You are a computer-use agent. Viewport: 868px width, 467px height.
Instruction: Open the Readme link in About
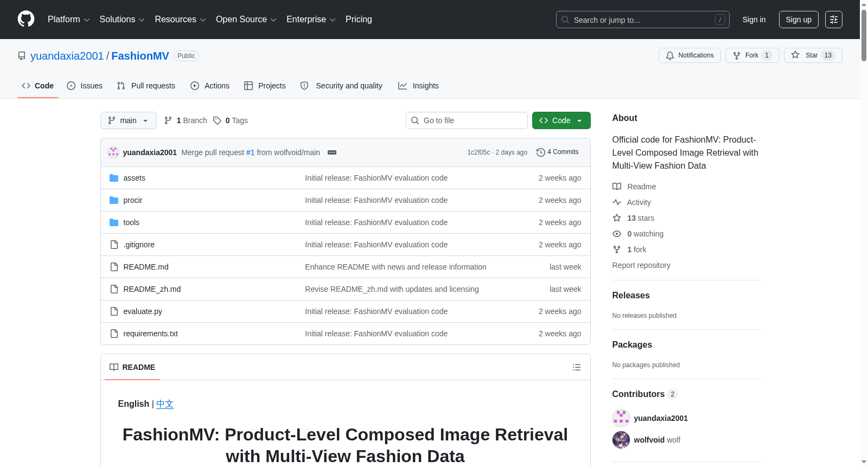pyautogui.click(x=634, y=187)
